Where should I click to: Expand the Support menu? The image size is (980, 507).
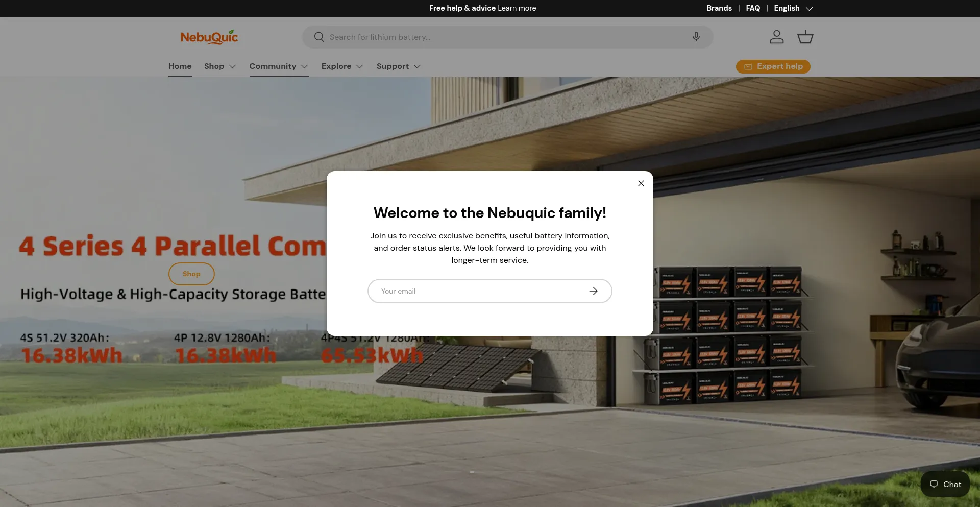coord(399,66)
